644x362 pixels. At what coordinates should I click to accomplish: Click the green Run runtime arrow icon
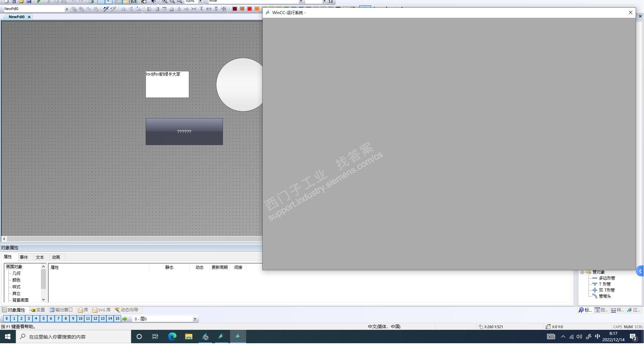click(39, 1)
